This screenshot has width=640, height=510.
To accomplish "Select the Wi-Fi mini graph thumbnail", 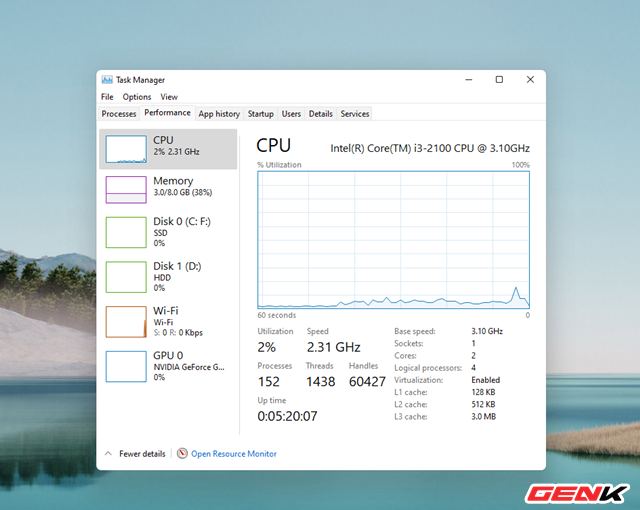I will coord(126,322).
